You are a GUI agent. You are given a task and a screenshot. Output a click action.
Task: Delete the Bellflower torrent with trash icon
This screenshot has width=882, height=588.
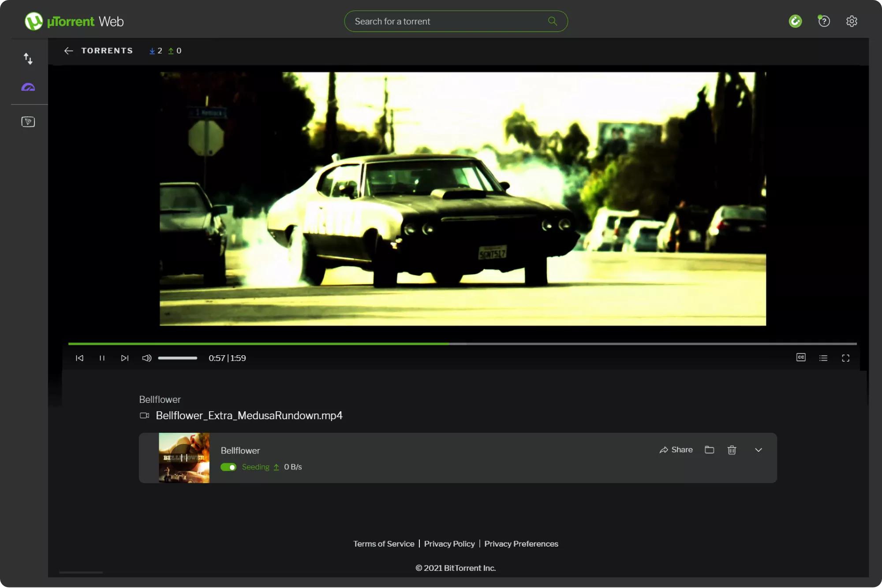(732, 450)
